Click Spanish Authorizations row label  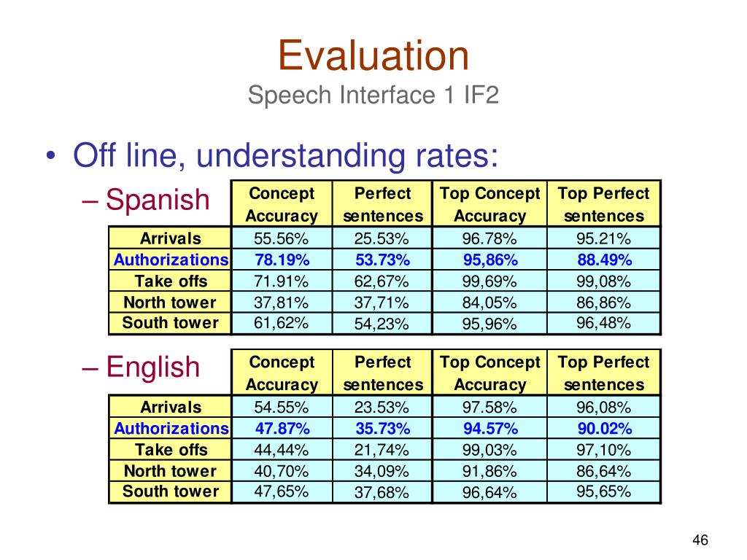[x=171, y=260]
